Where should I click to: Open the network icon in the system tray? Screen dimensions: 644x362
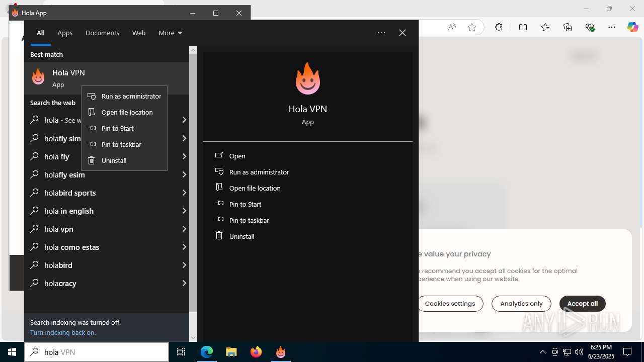pos(567,352)
